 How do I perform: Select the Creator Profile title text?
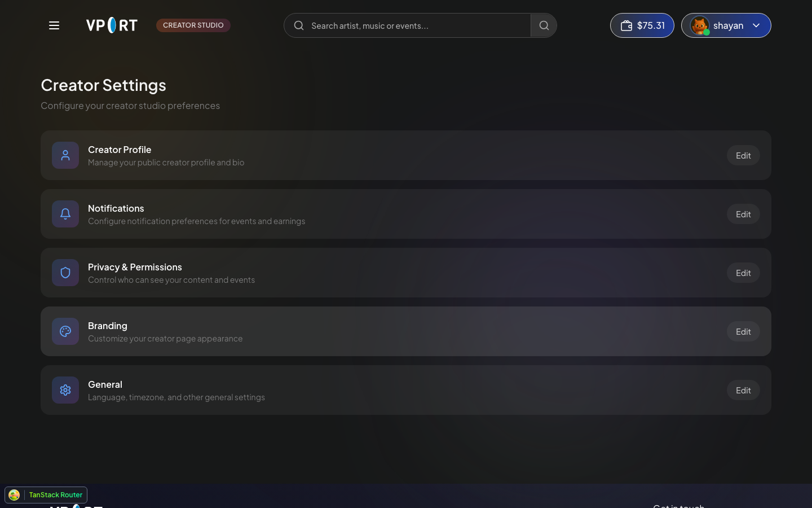pyautogui.click(x=120, y=150)
